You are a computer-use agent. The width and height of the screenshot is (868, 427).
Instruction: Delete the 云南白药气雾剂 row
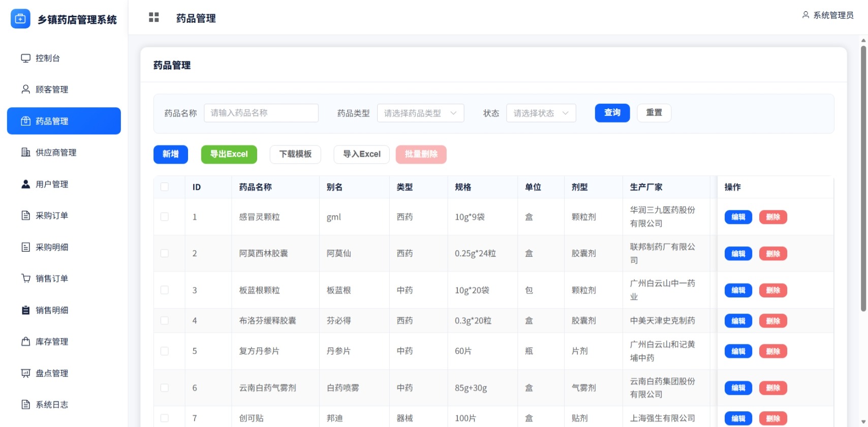tap(773, 388)
